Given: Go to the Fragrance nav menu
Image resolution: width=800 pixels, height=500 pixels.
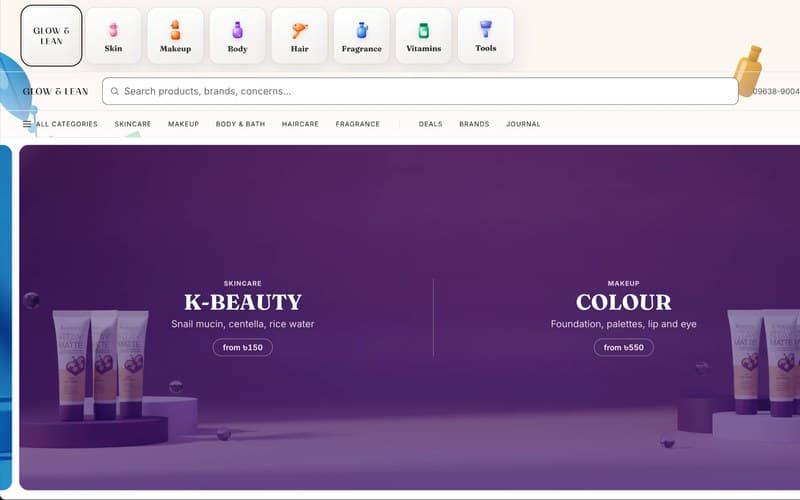Looking at the screenshot, I should click(358, 124).
